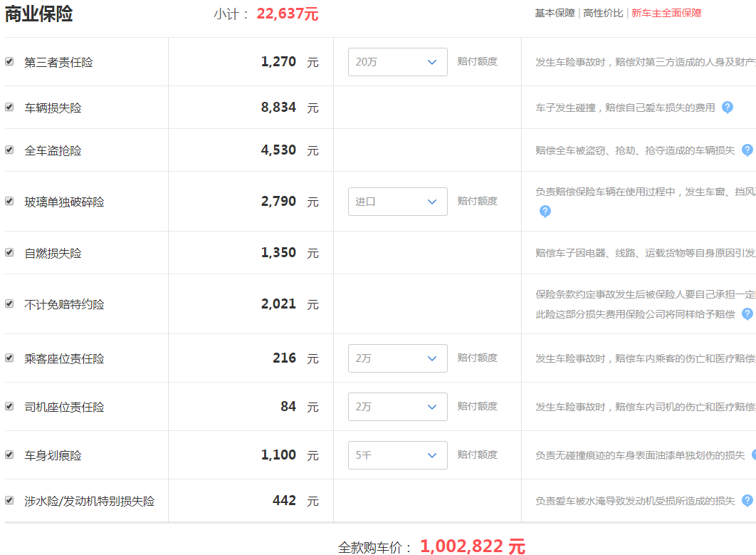Toggle 司机座位责任险 checkbox
The width and height of the screenshot is (756, 555).
pyautogui.click(x=9, y=406)
